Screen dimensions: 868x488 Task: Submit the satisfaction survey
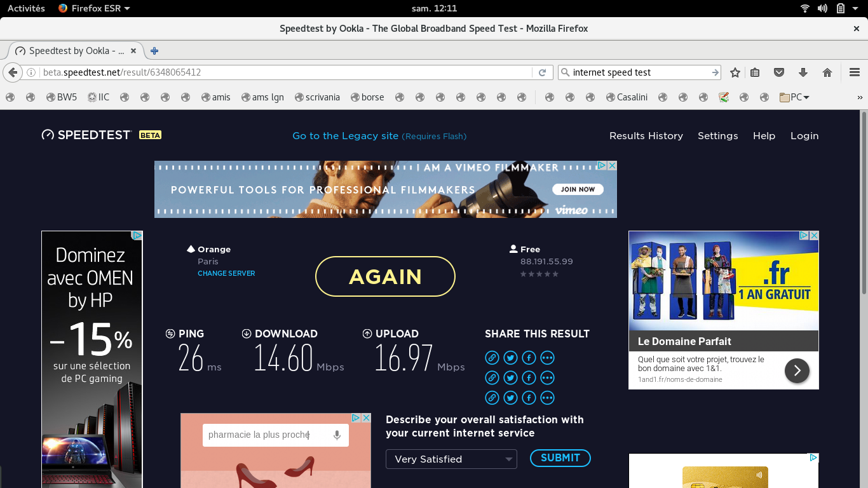(560, 458)
